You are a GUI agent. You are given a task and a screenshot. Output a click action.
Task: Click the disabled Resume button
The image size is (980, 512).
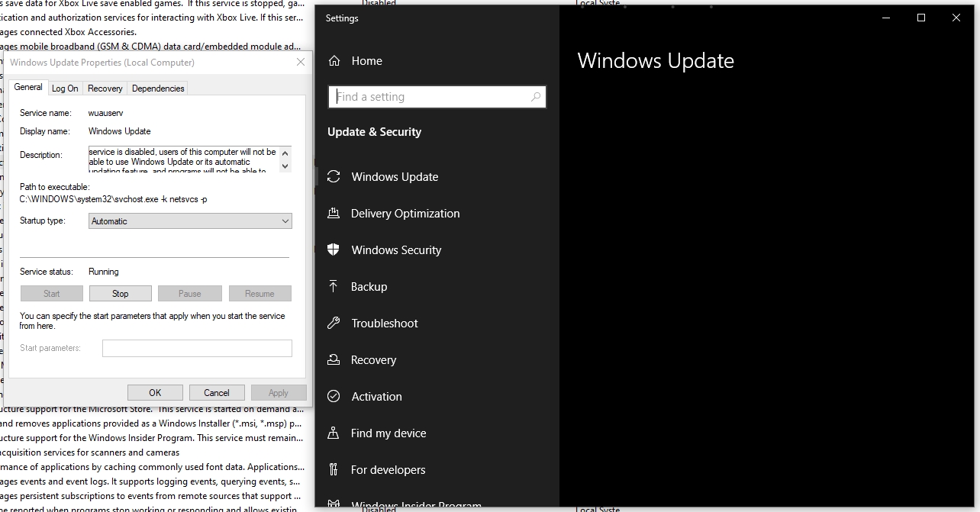point(260,294)
